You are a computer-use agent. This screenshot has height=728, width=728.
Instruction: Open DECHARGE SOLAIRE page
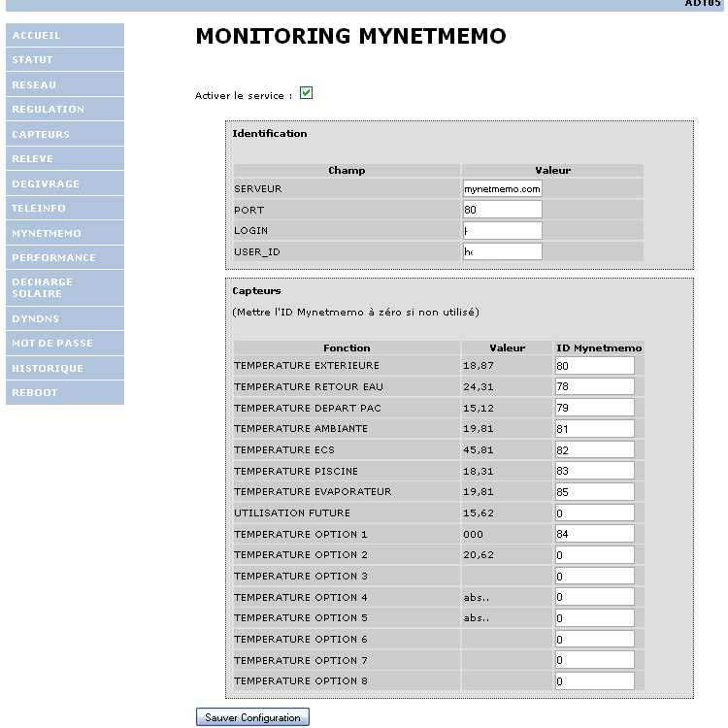[x=65, y=288]
